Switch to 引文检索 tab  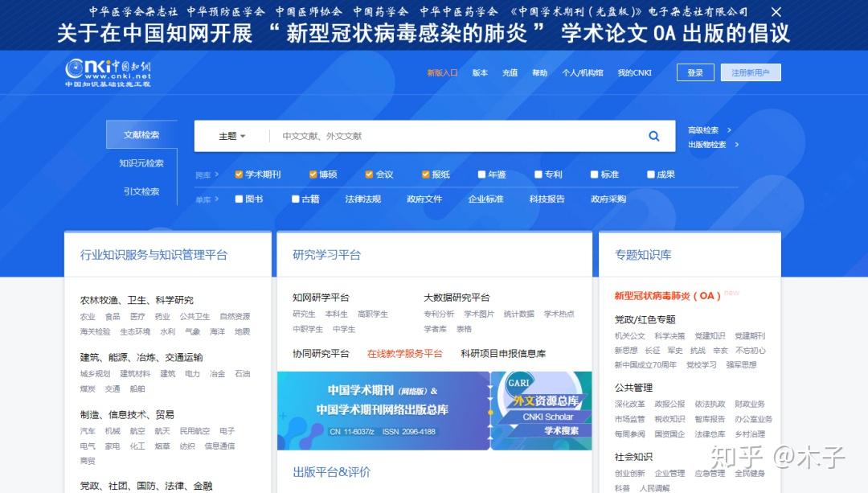coord(141,191)
